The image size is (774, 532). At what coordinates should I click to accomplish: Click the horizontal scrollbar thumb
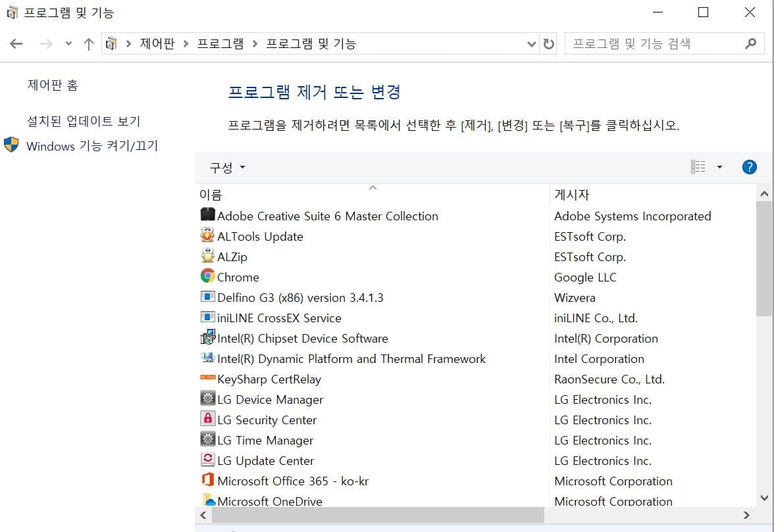(x=378, y=516)
